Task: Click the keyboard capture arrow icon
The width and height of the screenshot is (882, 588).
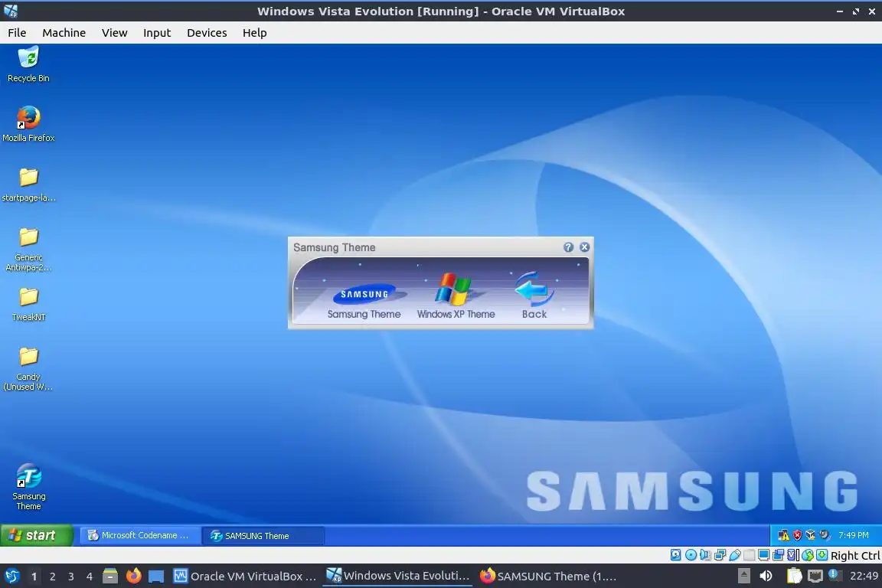Action: click(822, 555)
